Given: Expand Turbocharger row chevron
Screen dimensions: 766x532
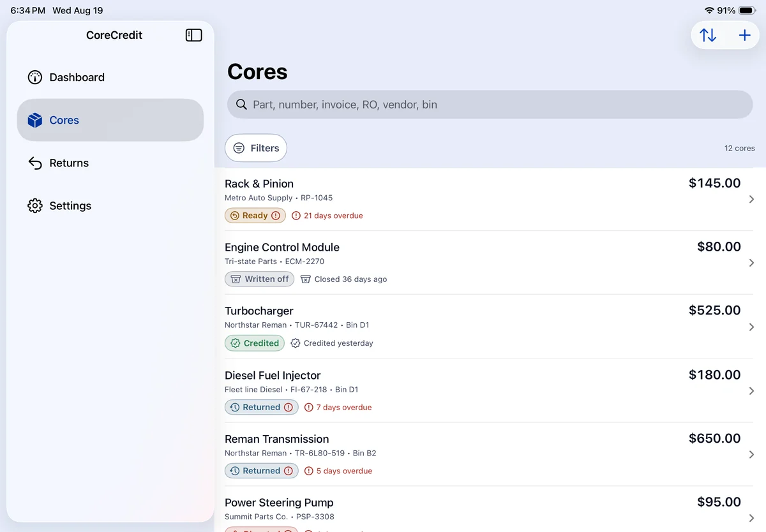Looking at the screenshot, I should pyautogui.click(x=751, y=327).
